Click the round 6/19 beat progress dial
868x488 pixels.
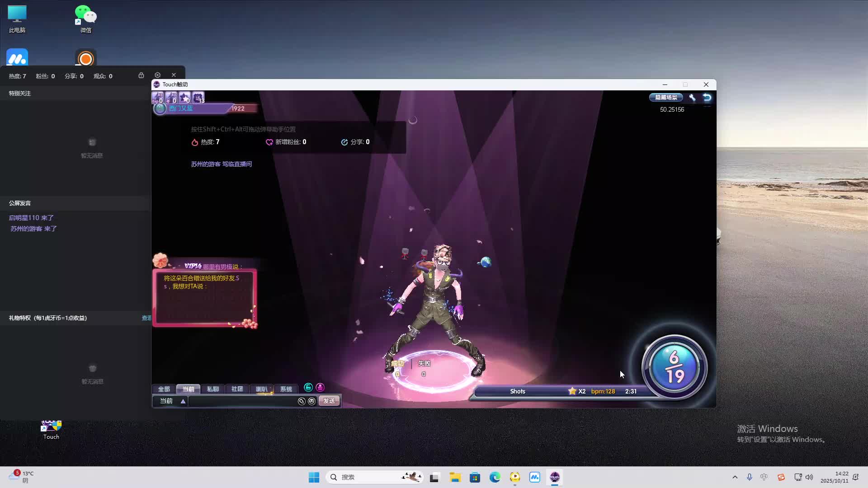click(x=675, y=367)
